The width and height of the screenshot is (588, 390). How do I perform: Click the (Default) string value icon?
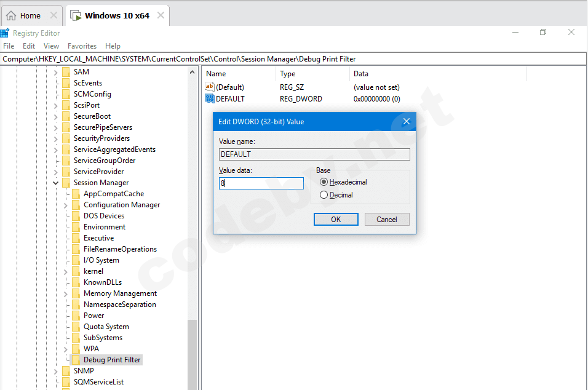pyautogui.click(x=210, y=87)
